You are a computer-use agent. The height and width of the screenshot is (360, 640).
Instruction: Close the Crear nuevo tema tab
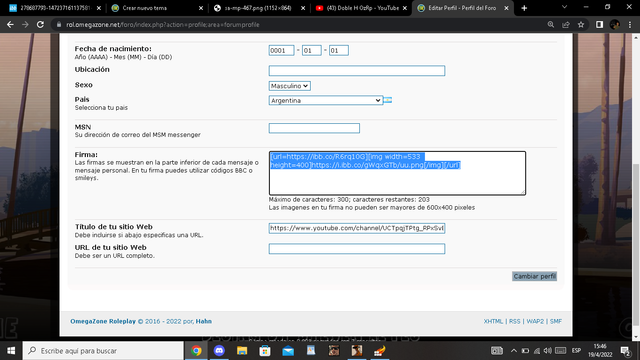click(201, 8)
